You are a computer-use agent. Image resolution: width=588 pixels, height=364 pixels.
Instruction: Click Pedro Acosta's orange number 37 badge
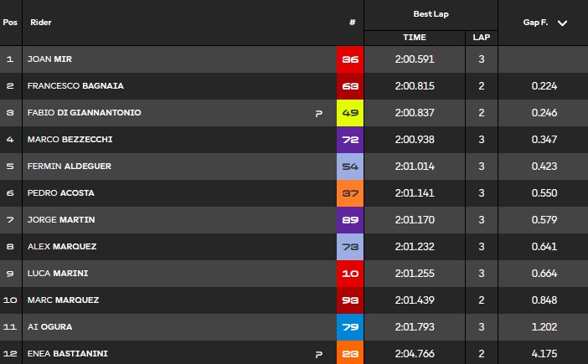coord(349,193)
